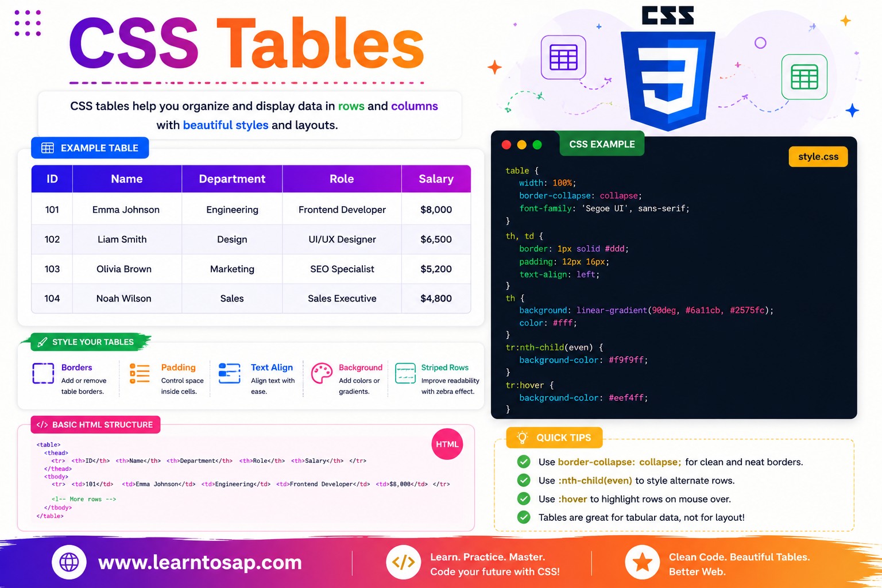The width and height of the screenshot is (882, 588).
Task: Click the border-collapse property in code
Action: [555, 196]
